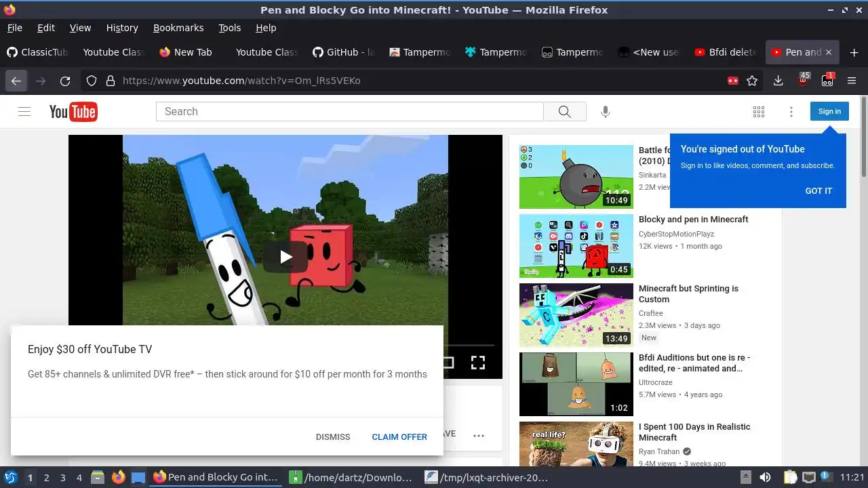This screenshot has width=868, height=488.
Task: Click the 'I Spent 100 Days in Realistic Minecraft' title
Action: tap(694, 432)
